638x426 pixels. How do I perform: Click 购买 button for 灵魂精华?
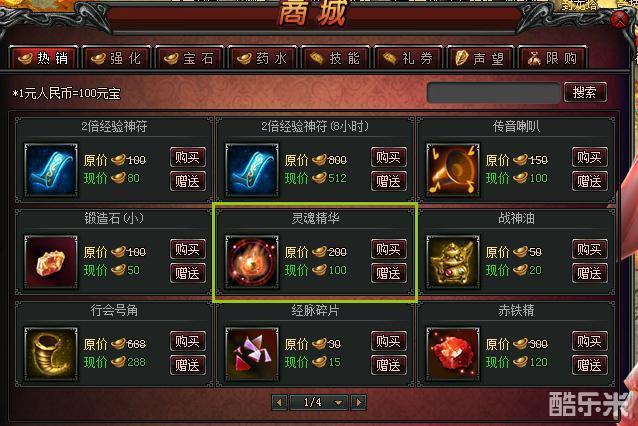tap(389, 249)
